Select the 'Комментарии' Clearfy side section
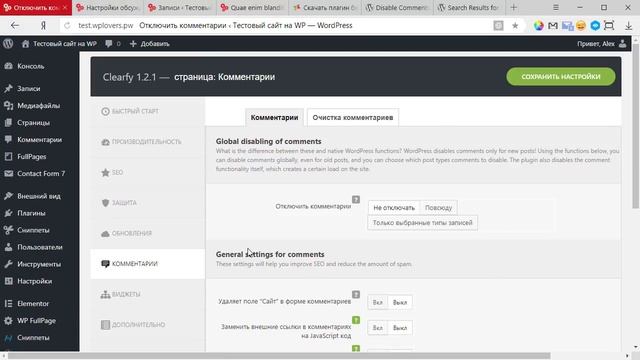 tap(148, 264)
